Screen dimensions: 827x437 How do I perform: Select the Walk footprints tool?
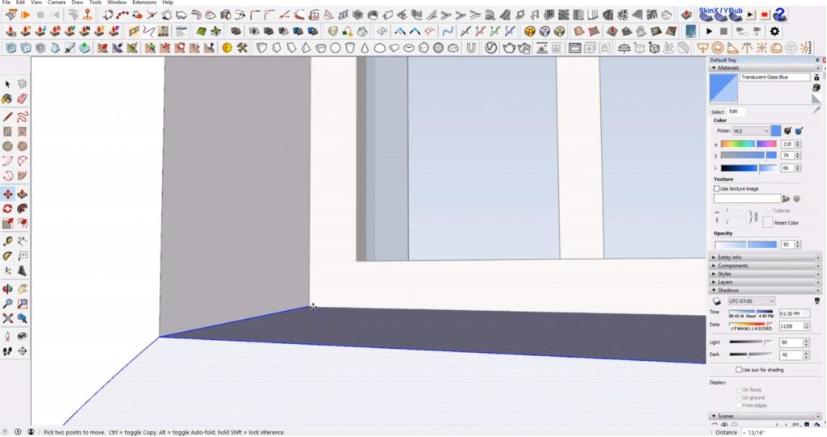pyautogui.click(x=7, y=351)
